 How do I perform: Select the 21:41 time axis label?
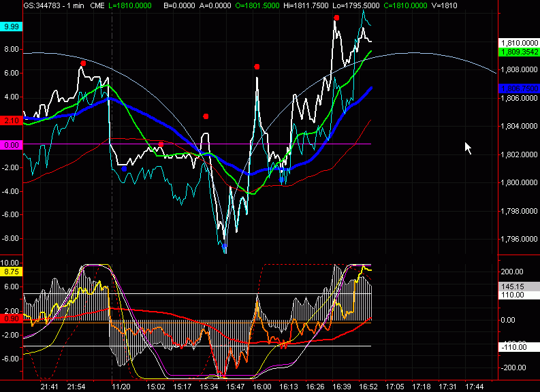click(49, 387)
